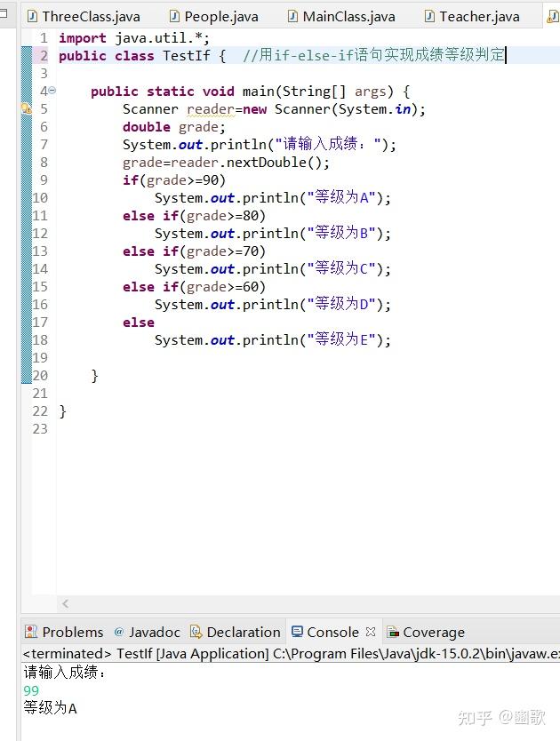Click line number 2 in the editor gutter
This screenshot has height=741, width=560.
(x=44, y=56)
